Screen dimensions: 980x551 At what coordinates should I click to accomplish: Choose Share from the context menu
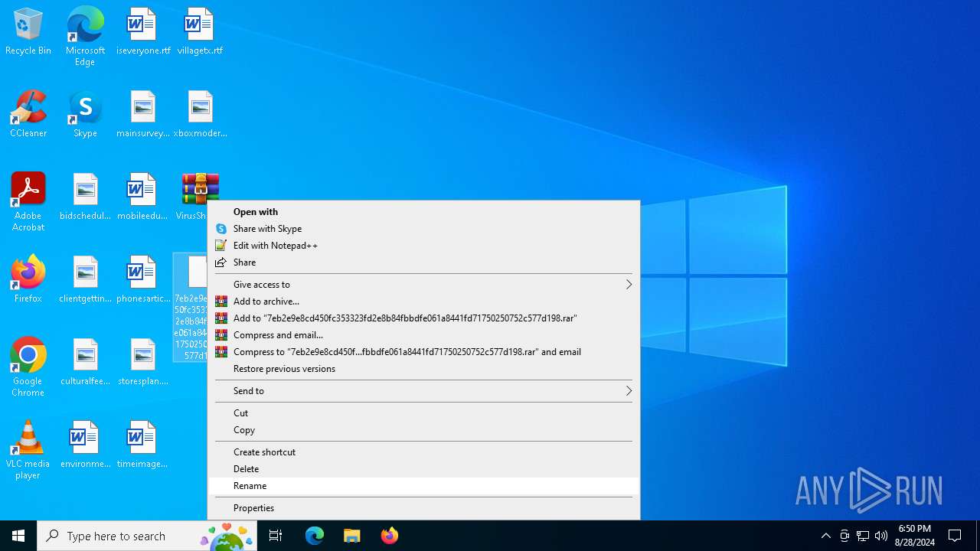pos(423,262)
